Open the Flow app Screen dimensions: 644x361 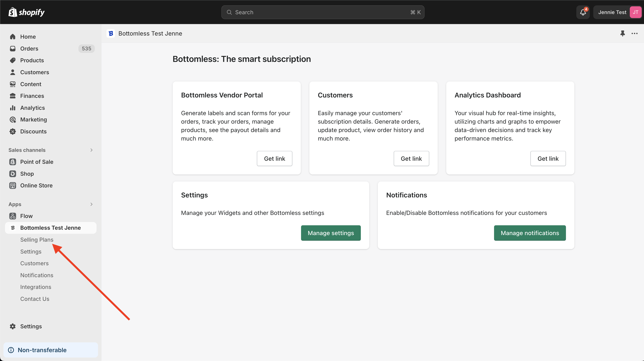click(x=26, y=216)
